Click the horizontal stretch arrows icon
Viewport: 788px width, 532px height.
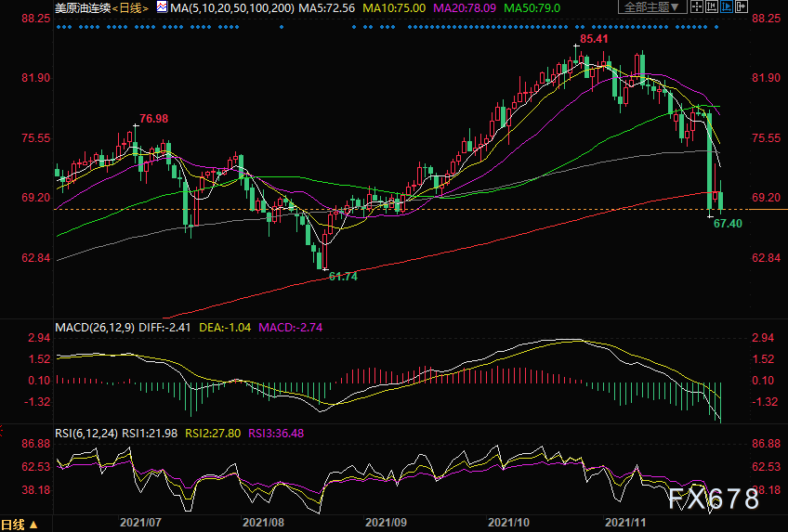(x=742, y=6)
